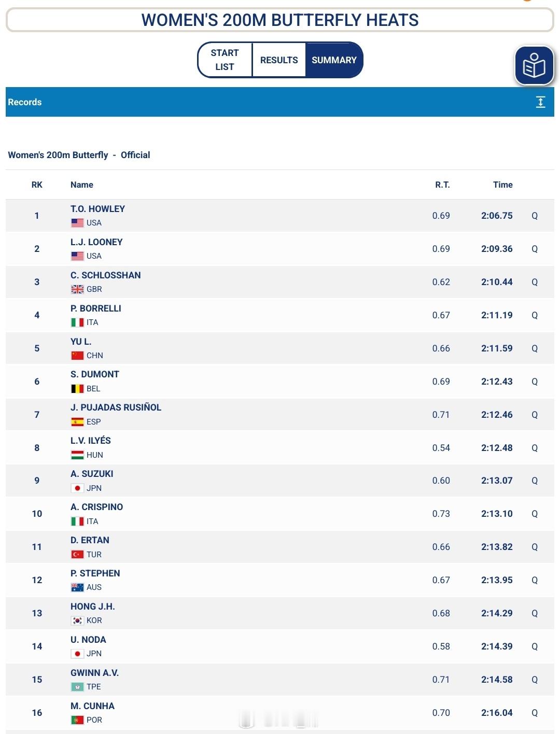This screenshot has width=560, height=734.
Task: Click P. Stephen's time 2:13.95
Action: (497, 580)
